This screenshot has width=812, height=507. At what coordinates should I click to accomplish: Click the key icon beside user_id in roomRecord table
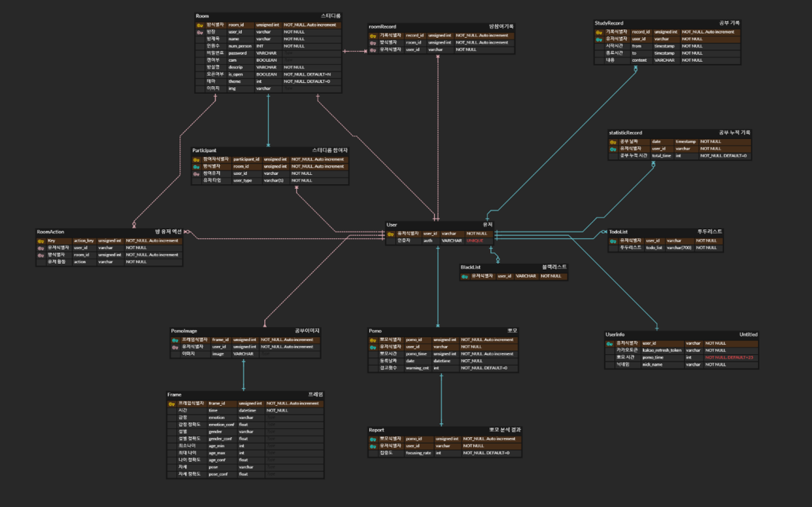(373, 50)
